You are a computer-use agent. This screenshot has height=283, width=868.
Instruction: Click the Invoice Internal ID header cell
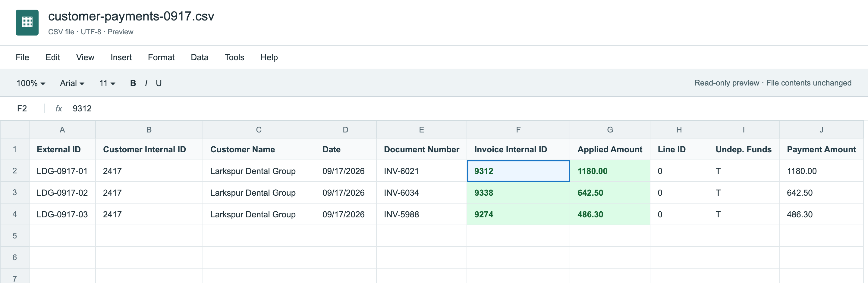[x=518, y=149]
